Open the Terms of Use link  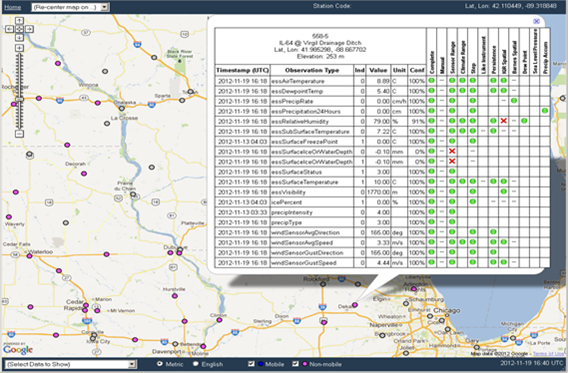[548, 354]
